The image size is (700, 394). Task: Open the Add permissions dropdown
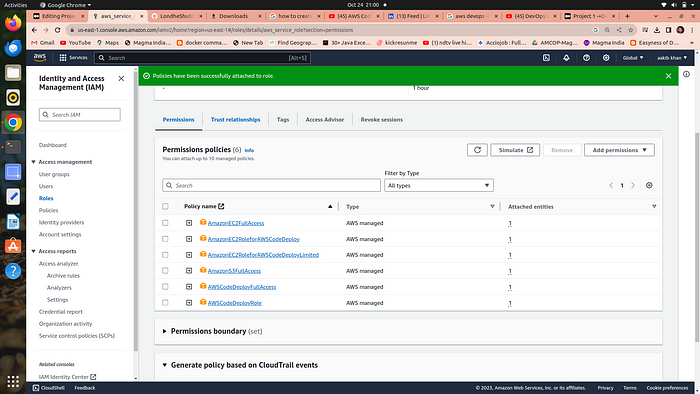[619, 150]
